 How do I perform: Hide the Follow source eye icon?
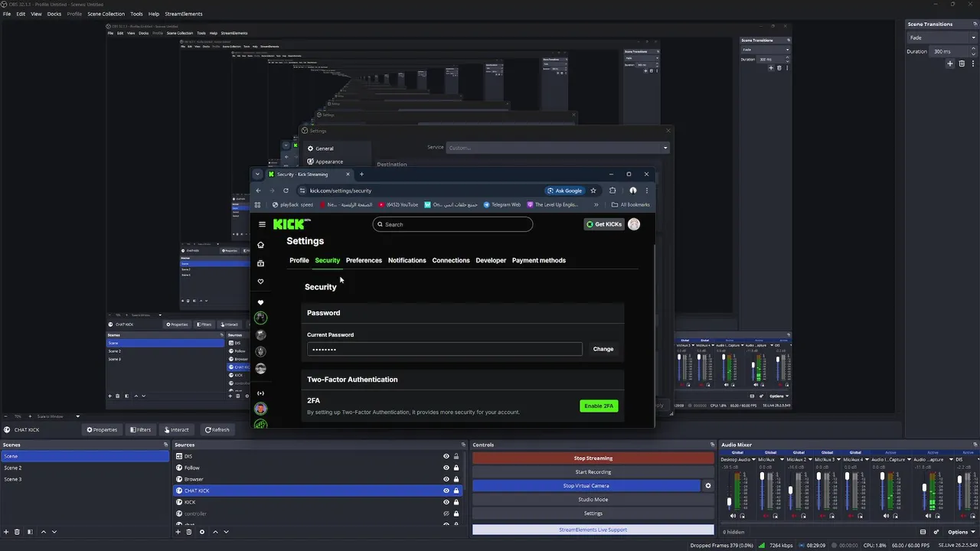(x=446, y=468)
